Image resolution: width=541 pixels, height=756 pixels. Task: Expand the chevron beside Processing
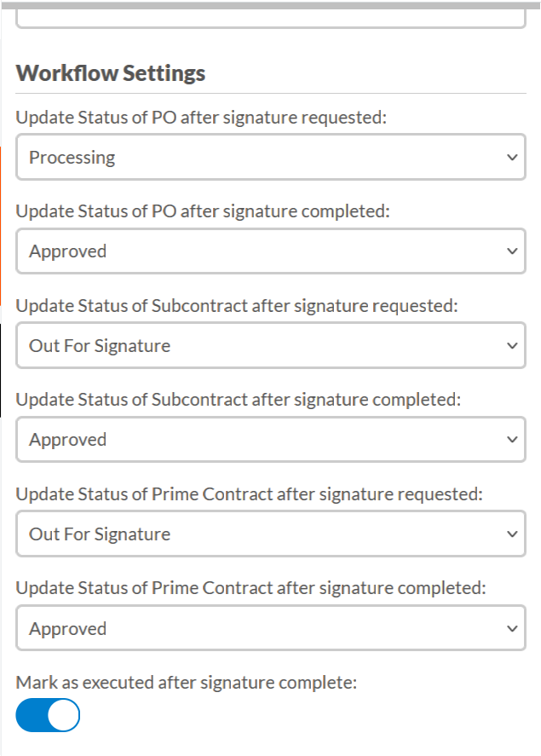coord(510,157)
